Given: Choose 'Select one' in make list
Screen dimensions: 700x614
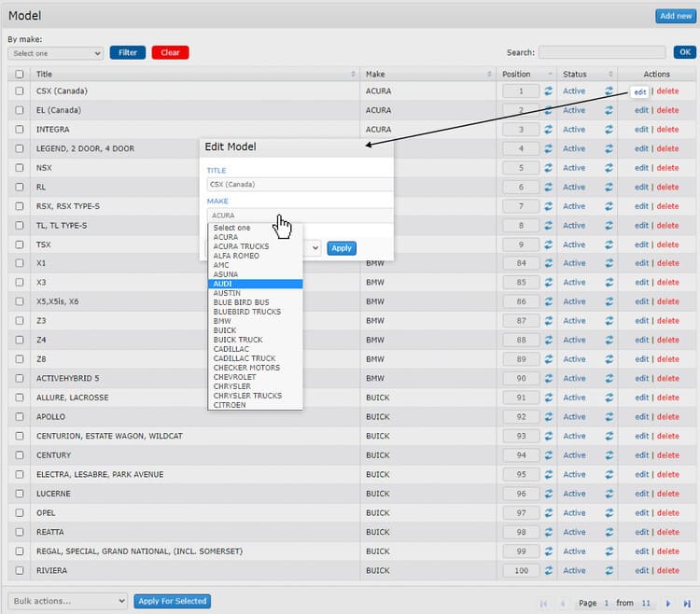Looking at the screenshot, I should [x=256, y=228].
